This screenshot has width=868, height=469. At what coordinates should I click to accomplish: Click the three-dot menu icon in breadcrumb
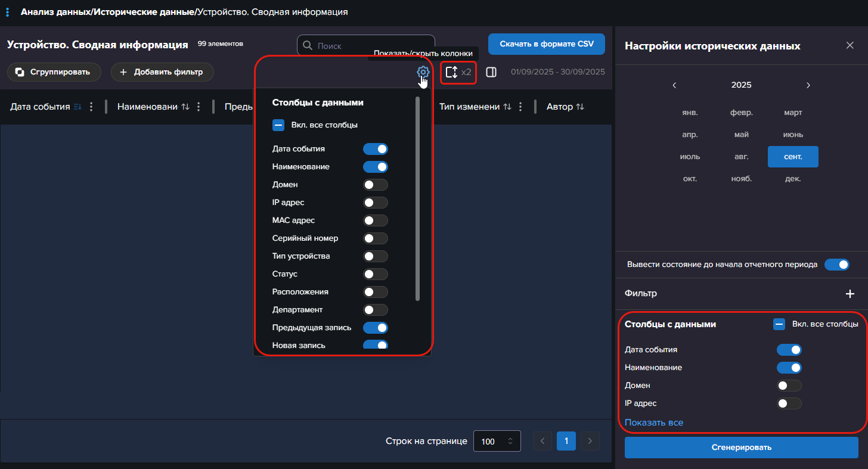8,12
